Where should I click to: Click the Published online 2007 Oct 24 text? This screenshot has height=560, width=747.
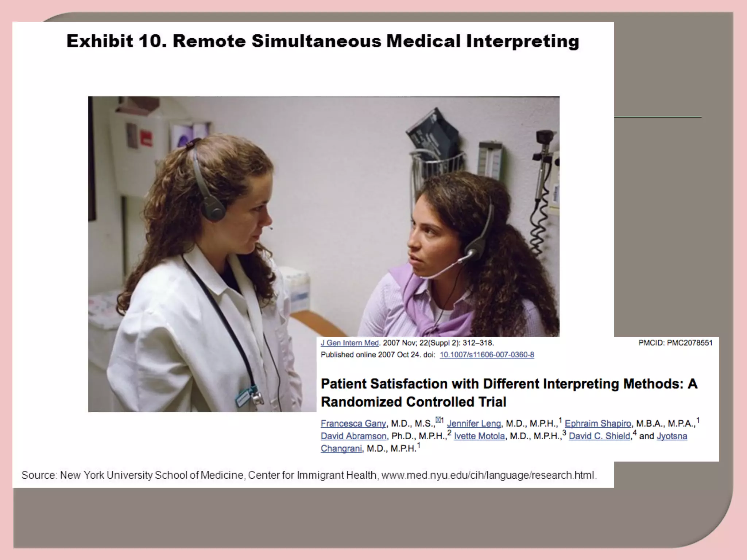pos(371,355)
